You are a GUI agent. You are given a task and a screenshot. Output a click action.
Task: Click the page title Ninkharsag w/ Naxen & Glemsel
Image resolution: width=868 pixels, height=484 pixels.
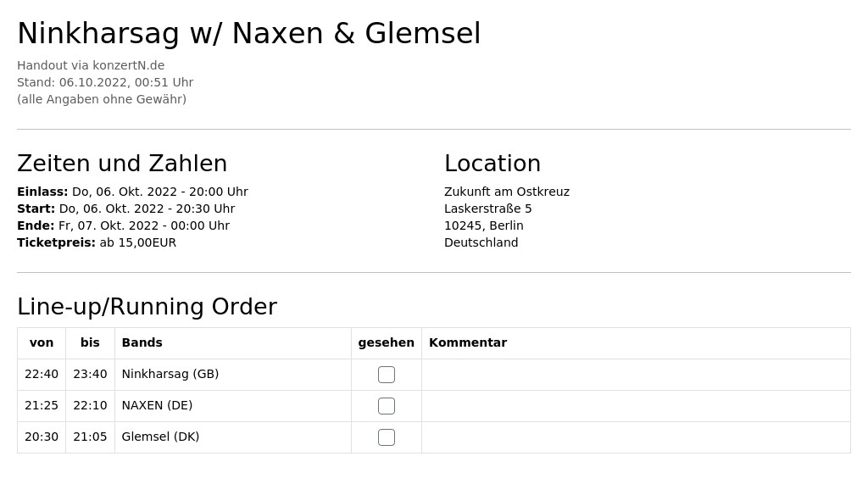[249, 33]
